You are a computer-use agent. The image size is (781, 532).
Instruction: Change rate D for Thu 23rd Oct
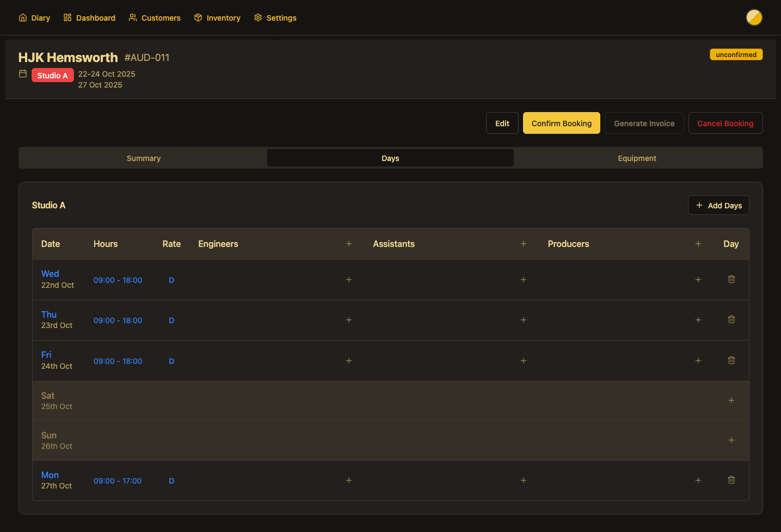pos(171,320)
